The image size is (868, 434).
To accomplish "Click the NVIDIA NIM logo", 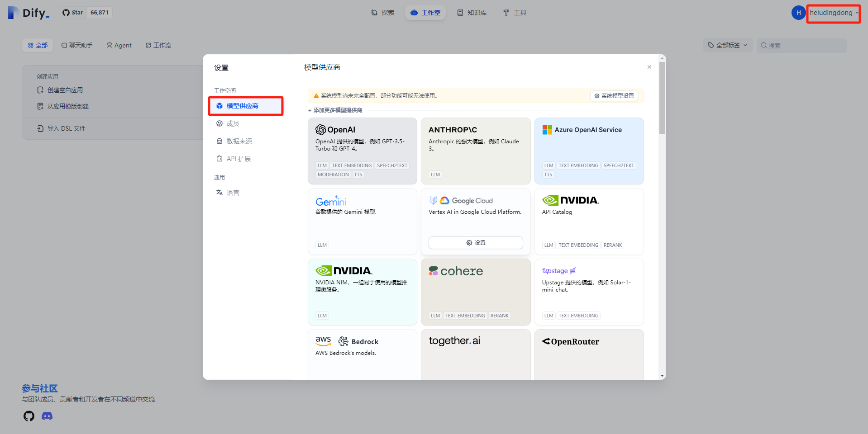I will [x=344, y=271].
